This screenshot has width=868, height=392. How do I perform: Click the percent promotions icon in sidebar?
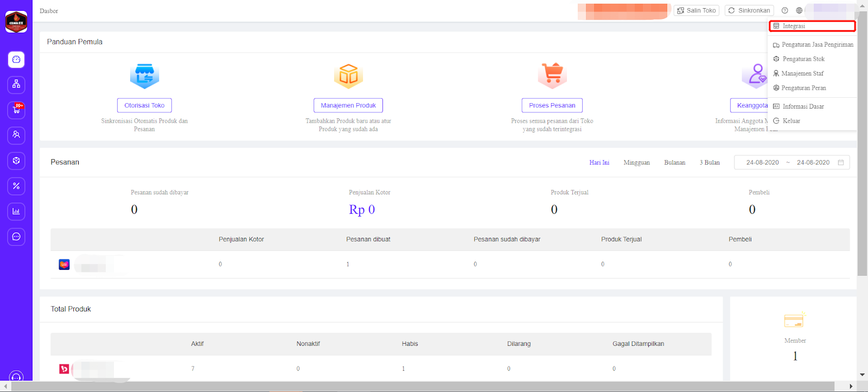pyautogui.click(x=16, y=186)
